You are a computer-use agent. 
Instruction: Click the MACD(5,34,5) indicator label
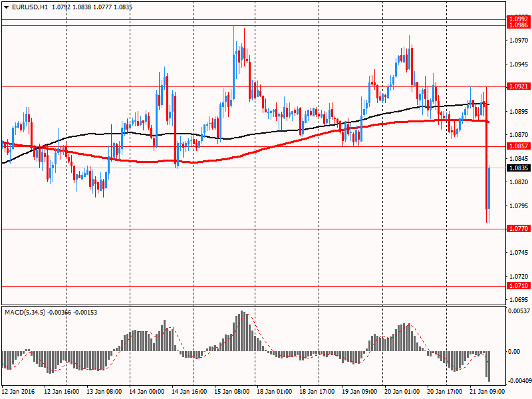pyautogui.click(x=27, y=312)
